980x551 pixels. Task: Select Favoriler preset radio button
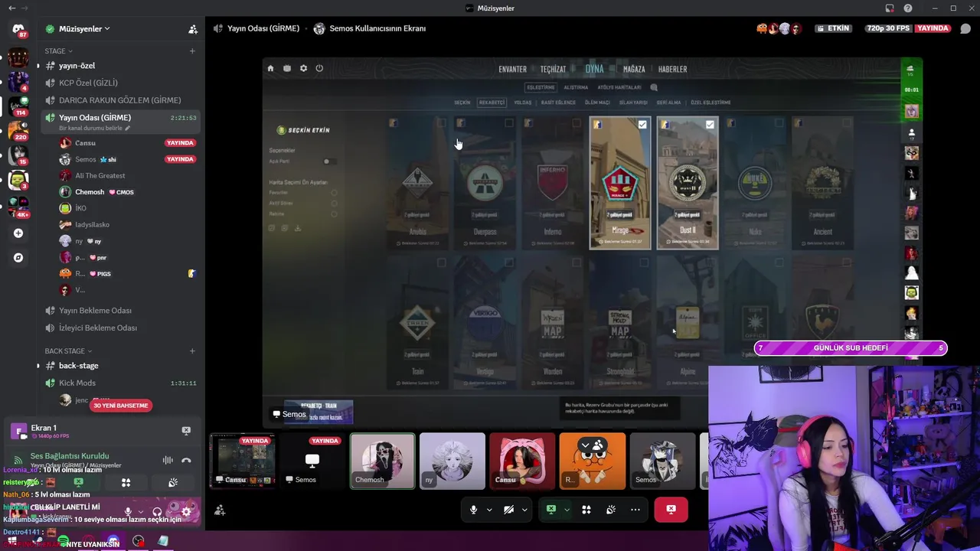tap(334, 193)
